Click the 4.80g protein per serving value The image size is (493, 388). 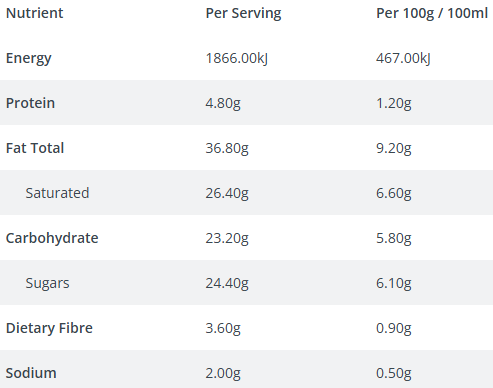pos(223,104)
